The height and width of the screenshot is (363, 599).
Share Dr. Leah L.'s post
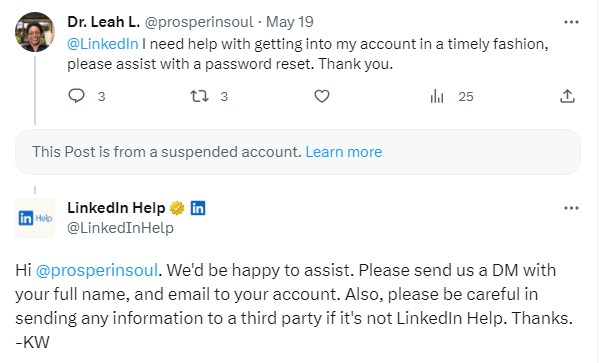click(567, 96)
